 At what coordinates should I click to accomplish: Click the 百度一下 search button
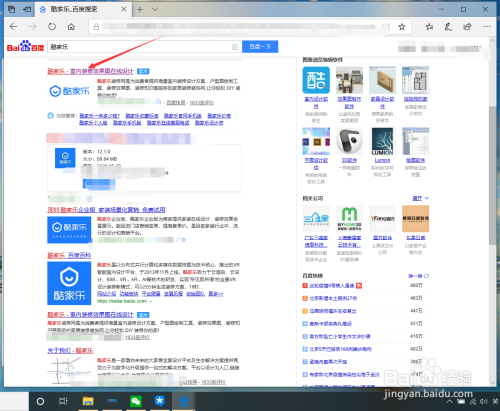(260, 47)
